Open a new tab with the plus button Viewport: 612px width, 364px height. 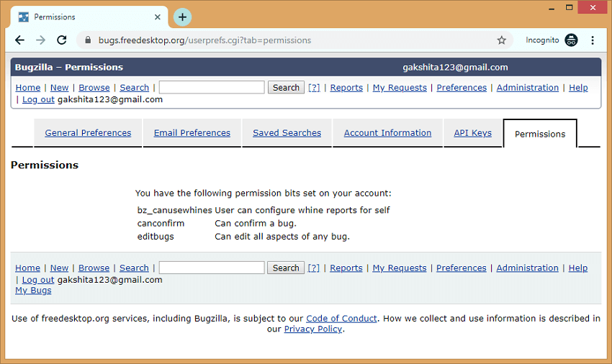pos(183,17)
